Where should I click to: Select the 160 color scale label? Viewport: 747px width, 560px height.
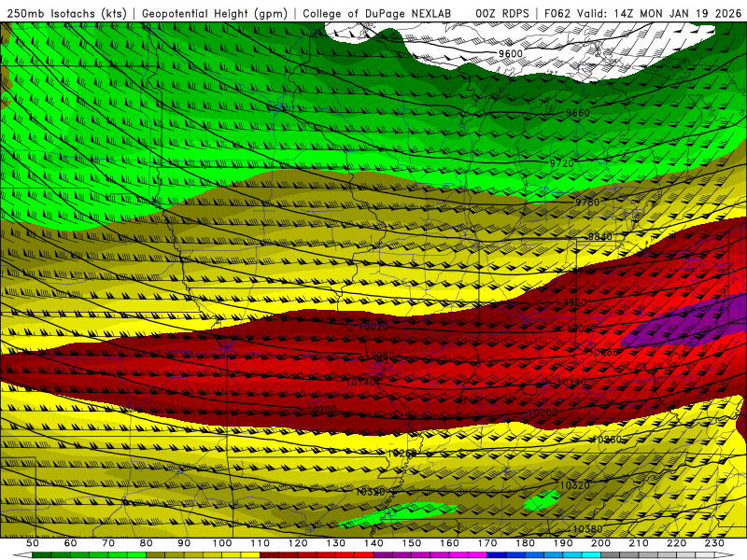(x=449, y=543)
